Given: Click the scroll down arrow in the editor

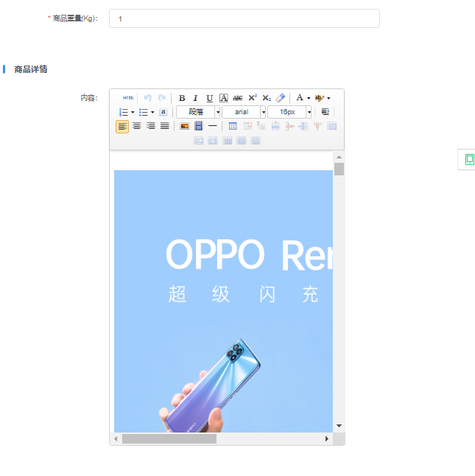Looking at the screenshot, I should click(339, 426).
